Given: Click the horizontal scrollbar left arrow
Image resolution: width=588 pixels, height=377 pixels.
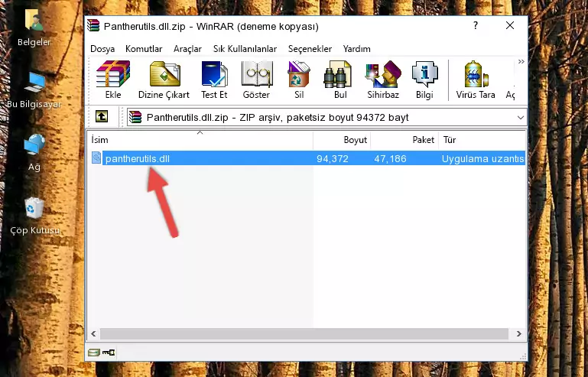Looking at the screenshot, I should [93, 333].
